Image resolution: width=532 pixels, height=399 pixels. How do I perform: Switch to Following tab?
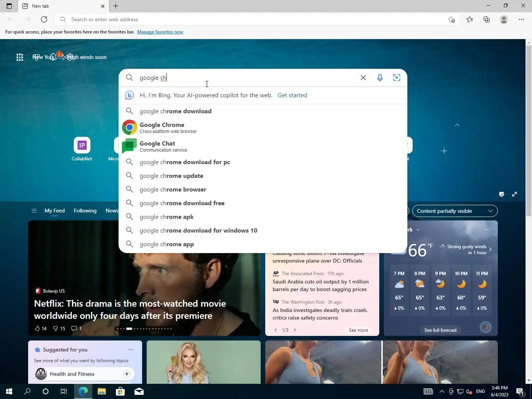(85, 211)
